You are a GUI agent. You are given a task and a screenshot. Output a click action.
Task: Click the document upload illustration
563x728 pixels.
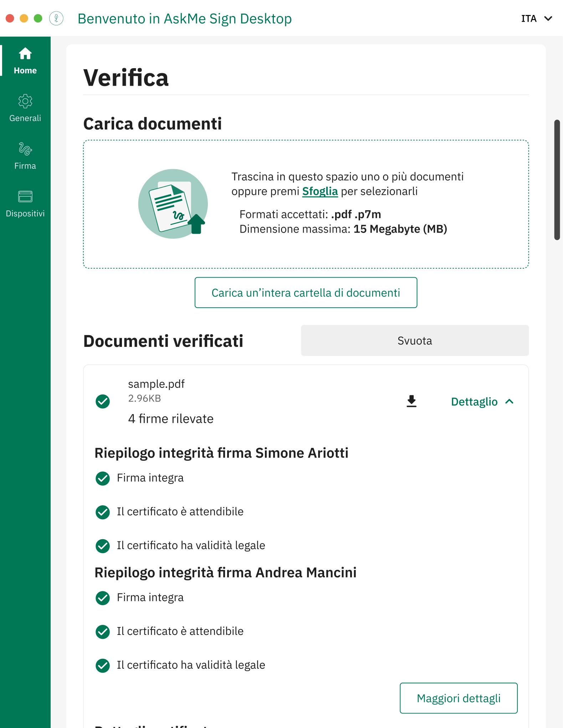coord(173,204)
